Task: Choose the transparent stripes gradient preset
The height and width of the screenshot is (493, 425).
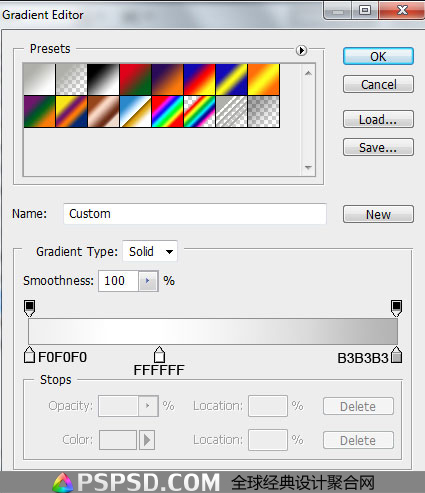Action: pos(231,111)
